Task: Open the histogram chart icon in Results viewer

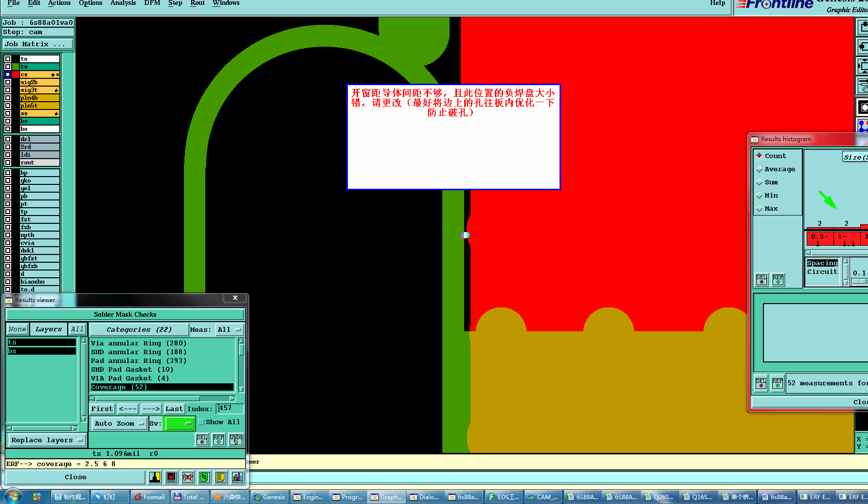Action: [237, 477]
